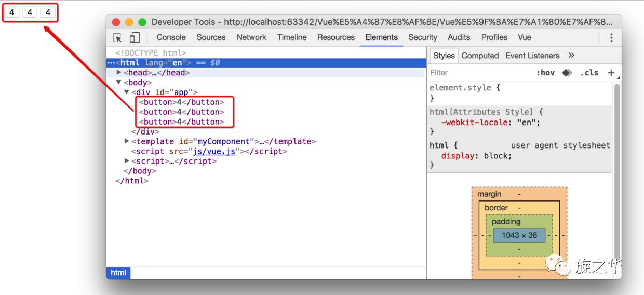The image size is (644, 295).
Task: Select the closing </div> tag line
Action: click(145, 132)
